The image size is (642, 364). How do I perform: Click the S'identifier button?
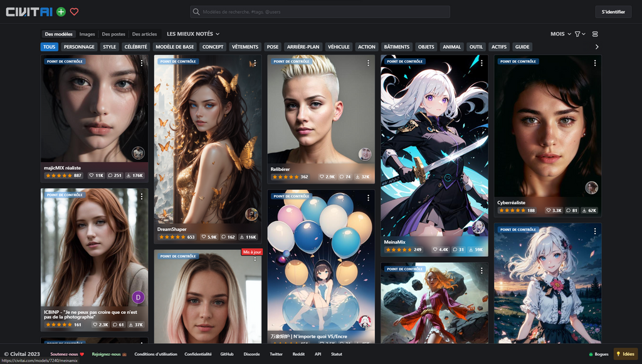pyautogui.click(x=613, y=12)
